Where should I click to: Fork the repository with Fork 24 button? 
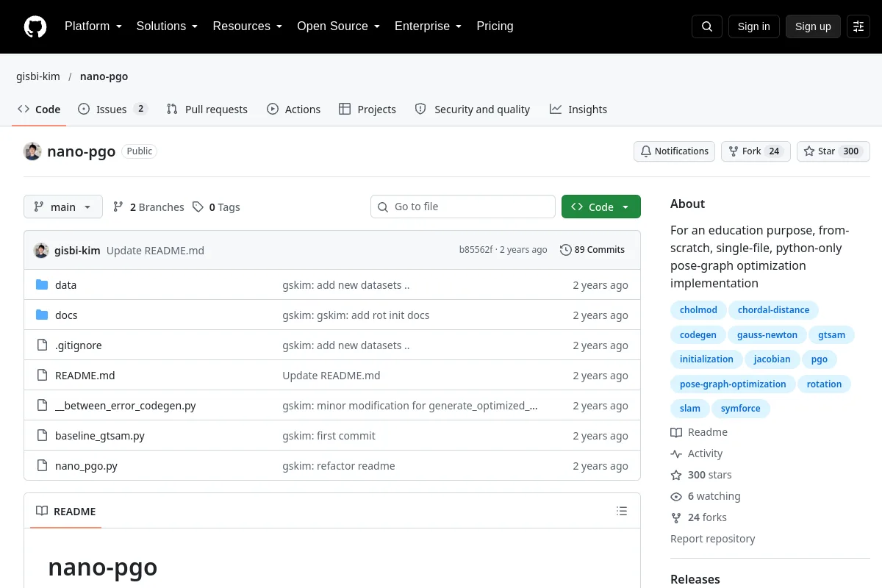(756, 151)
